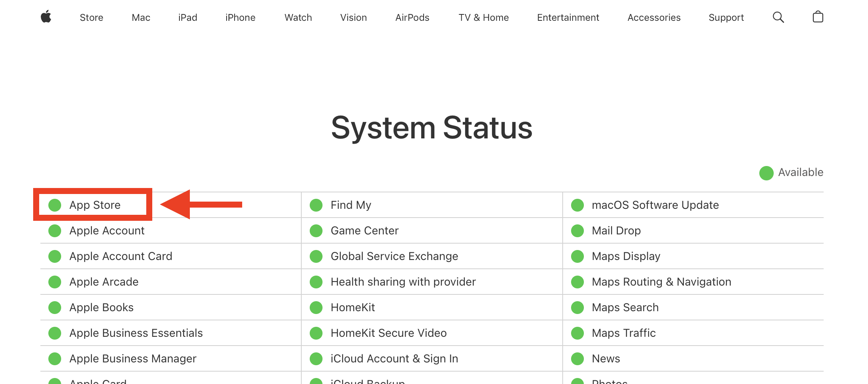Click the System Status heading
This screenshot has height=384, width=868.
coord(432,128)
